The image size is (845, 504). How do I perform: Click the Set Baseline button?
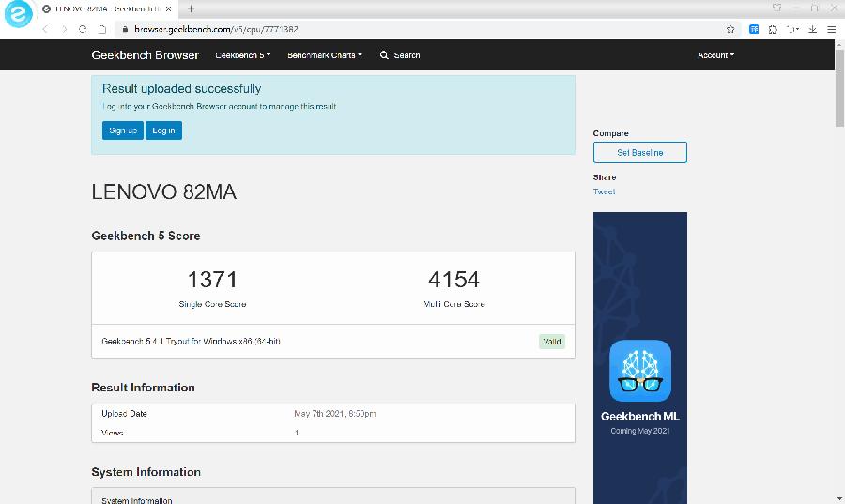639,153
